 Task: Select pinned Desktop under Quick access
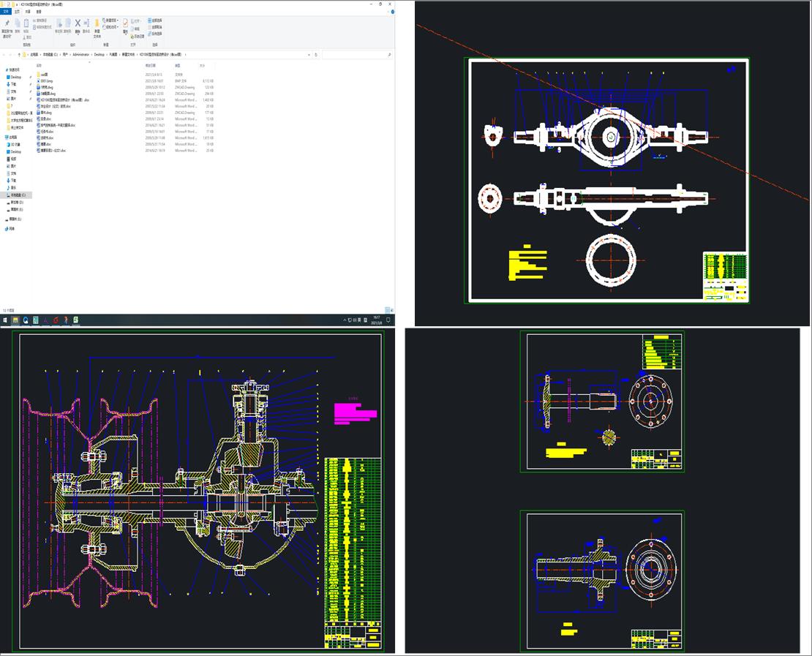(x=15, y=77)
